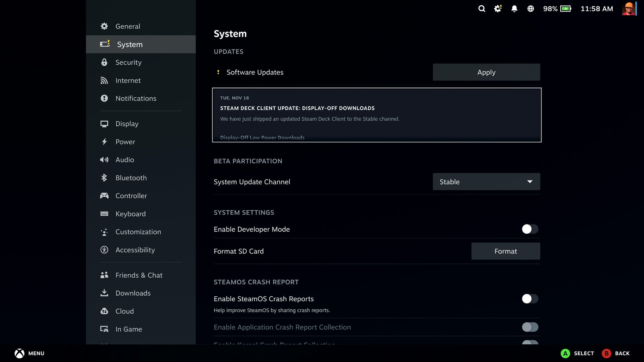Click the Keyboard icon in the sidebar

point(104,214)
